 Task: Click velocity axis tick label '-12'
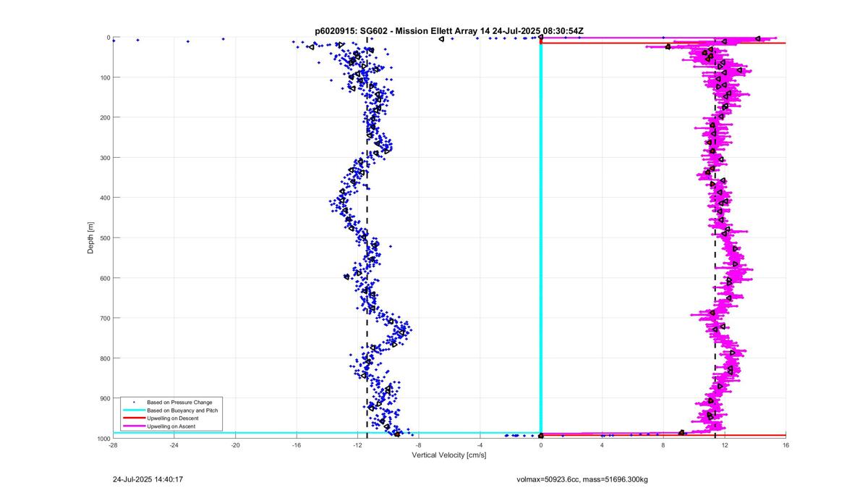pos(357,445)
